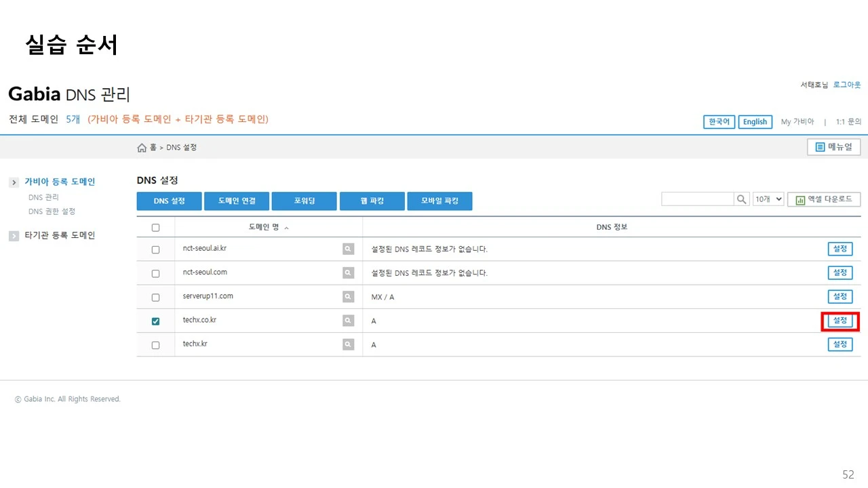Click 설정 button for nct-seoul.com
This screenshot has height=488, width=868.
point(840,272)
